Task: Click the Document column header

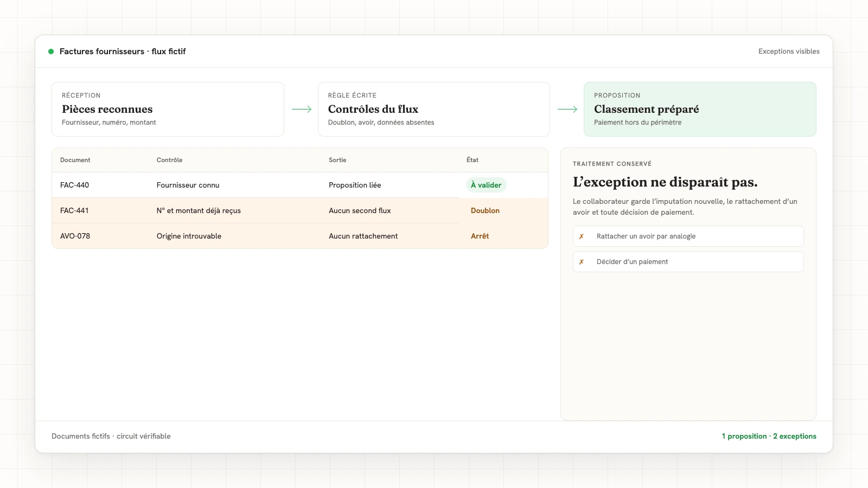Action: 75,160
